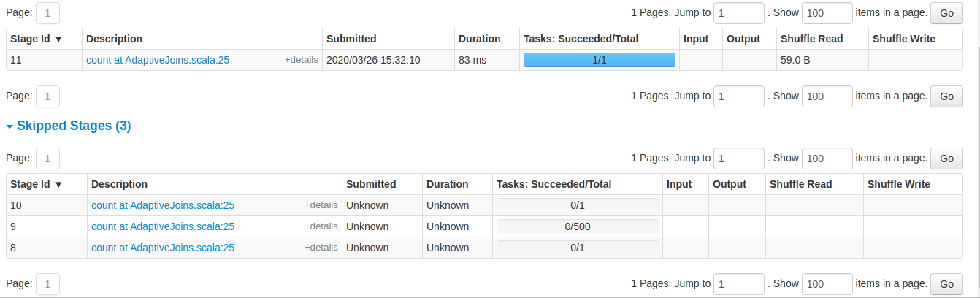Image resolution: width=980 pixels, height=298 pixels.
Task: Expand +details for stage 10
Action: click(321, 205)
